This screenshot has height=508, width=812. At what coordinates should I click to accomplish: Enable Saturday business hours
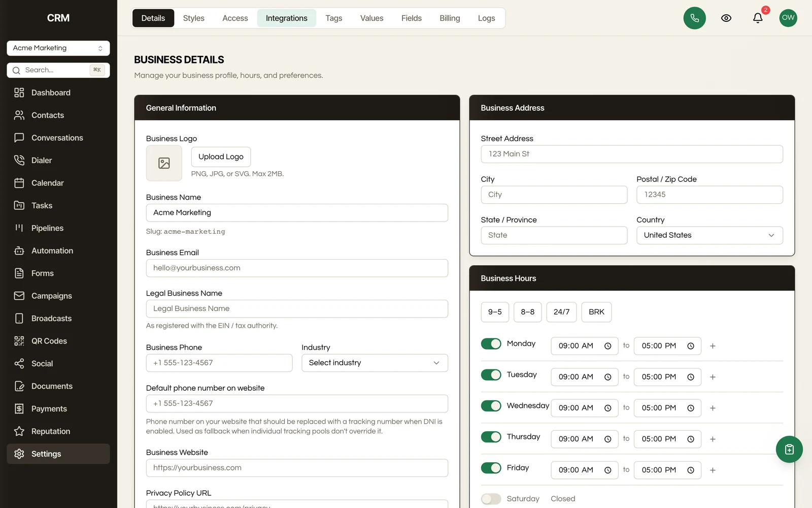pos(491,499)
